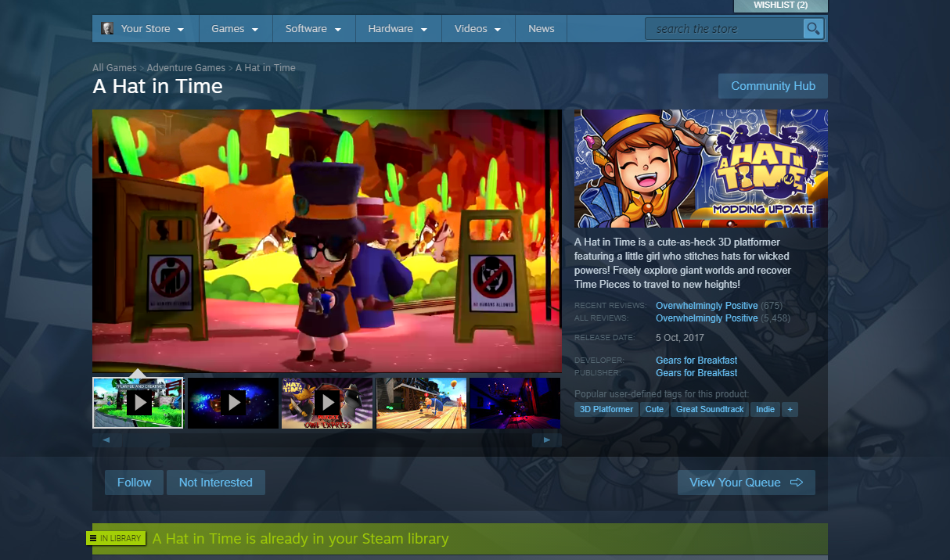Open developer Gears for Breakfast link
Screen dimensions: 950x560
pyautogui.click(x=696, y=361)
